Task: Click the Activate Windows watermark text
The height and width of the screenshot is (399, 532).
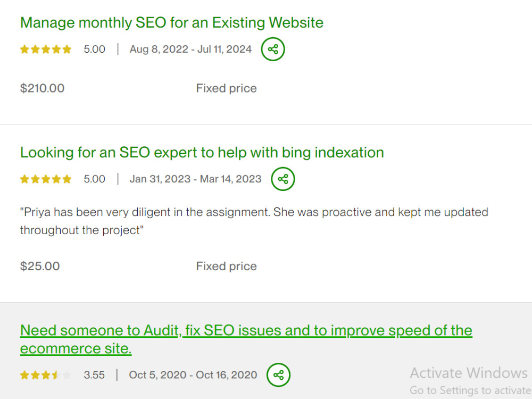Action: [x=469, y=373]
